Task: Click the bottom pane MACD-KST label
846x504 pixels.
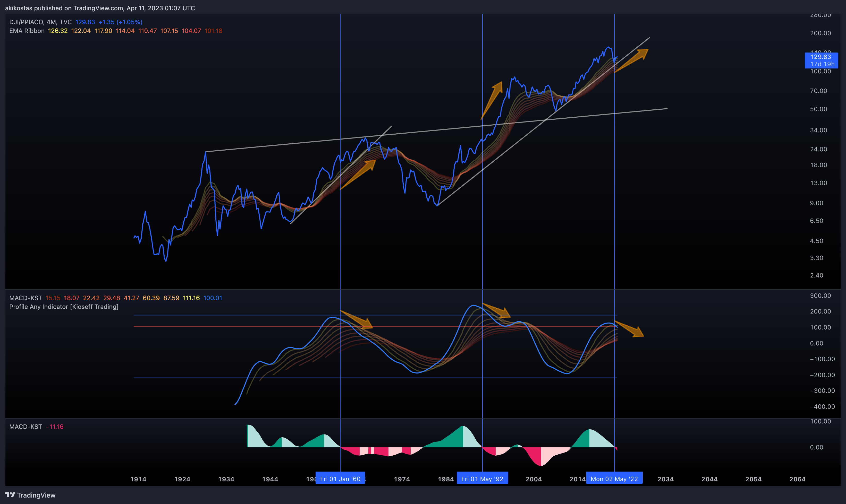Action: tap(26, 427)
